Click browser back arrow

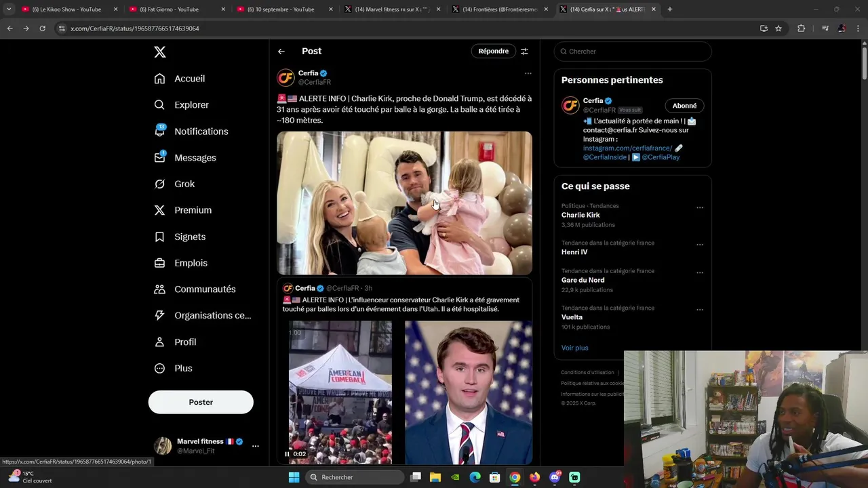tap(9, 28)
